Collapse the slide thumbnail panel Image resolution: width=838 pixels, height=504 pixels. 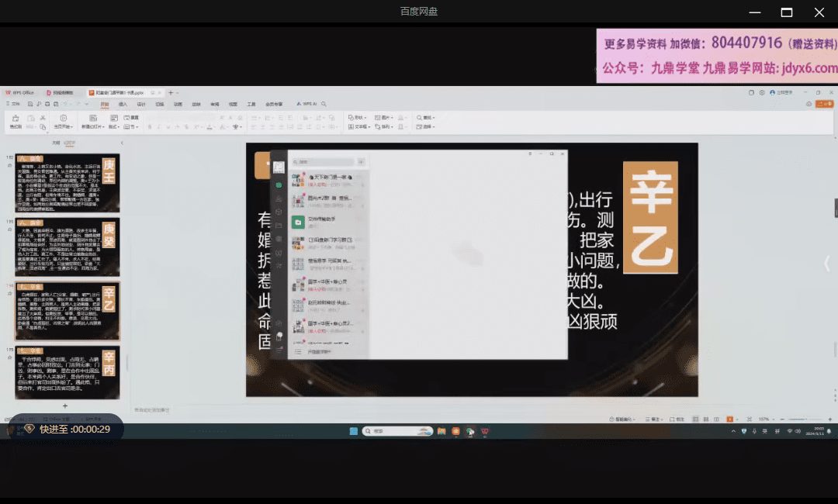(x=122, y=143)
